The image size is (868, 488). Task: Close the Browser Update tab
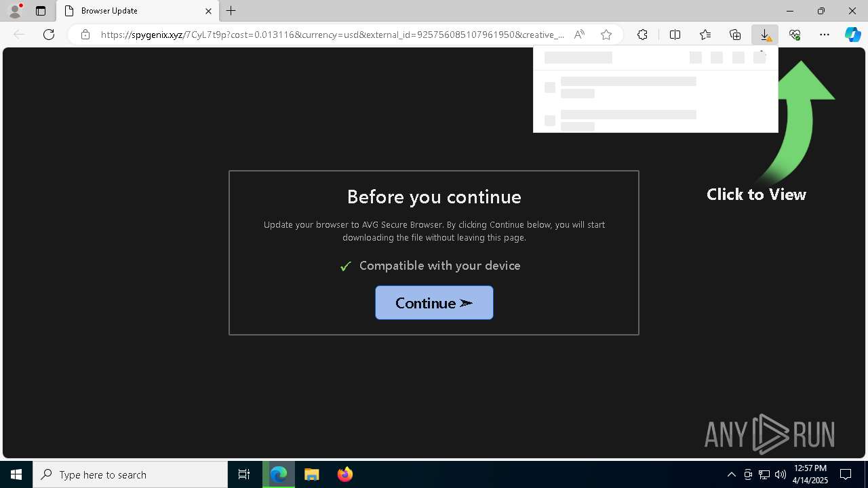208,11
